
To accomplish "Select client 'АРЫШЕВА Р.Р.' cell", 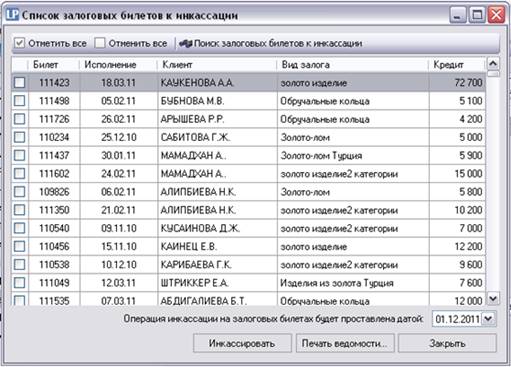I will [217, 119].
